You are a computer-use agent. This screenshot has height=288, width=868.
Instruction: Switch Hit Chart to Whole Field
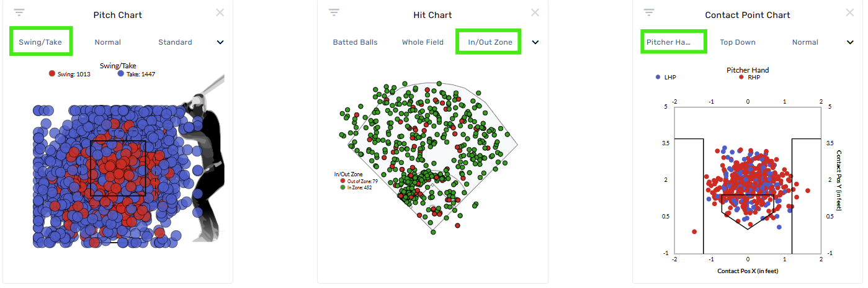coord(423,42)
